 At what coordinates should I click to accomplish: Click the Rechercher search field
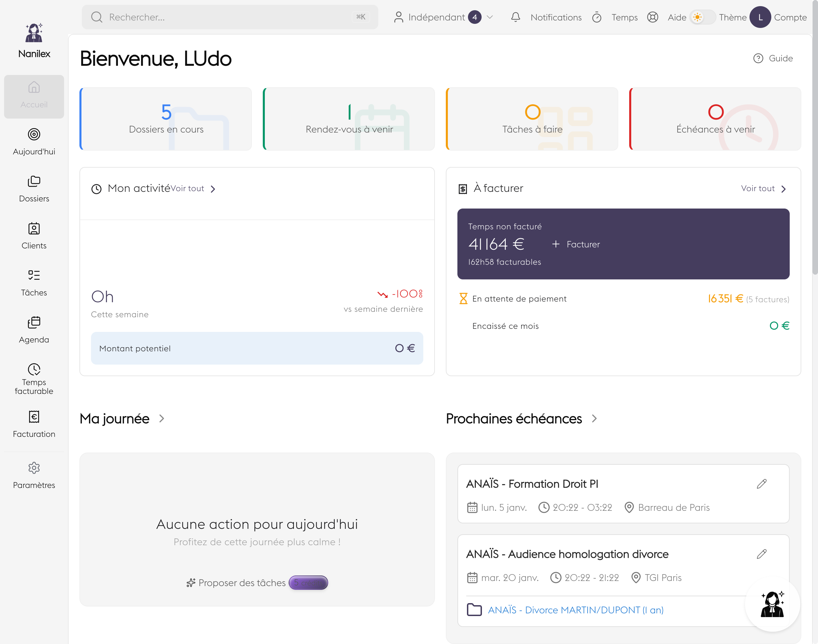(230, 17)
